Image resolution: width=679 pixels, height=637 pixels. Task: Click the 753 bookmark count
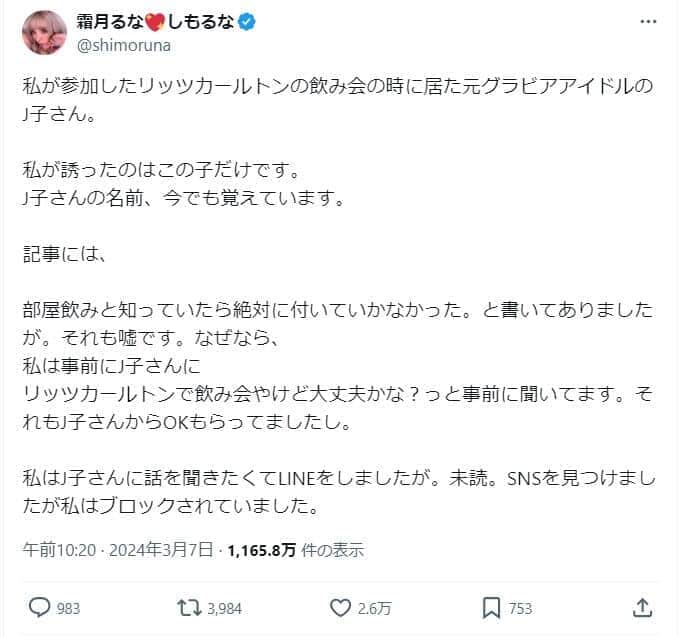tap(519, 608)
